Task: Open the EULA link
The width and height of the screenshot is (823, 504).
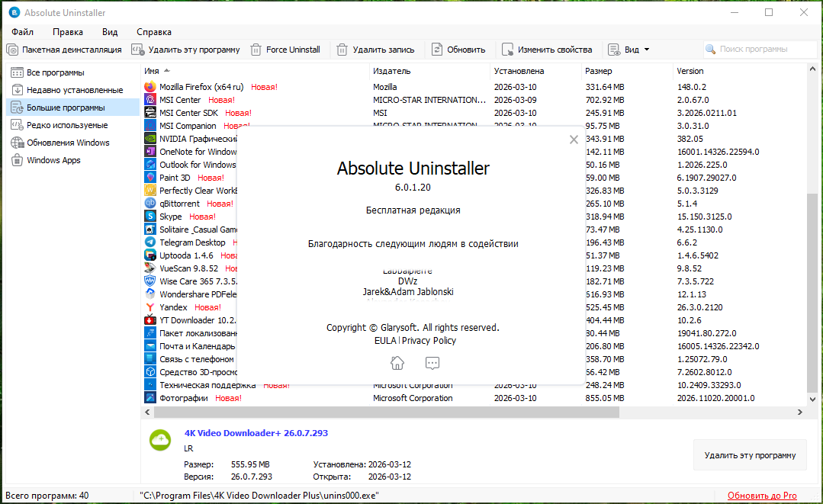Action: pos(384,341)
